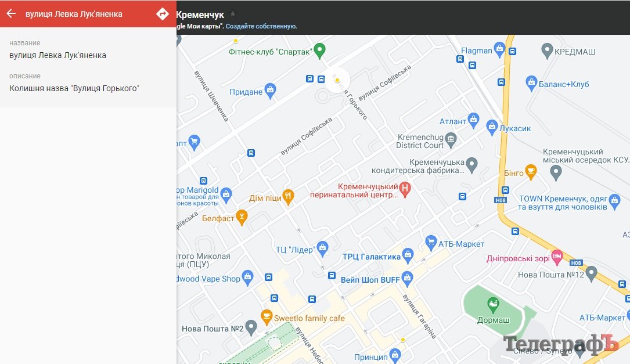Select the Бінго cafe marker
This screenshot has width=630, height=364.
coord(530,171)
